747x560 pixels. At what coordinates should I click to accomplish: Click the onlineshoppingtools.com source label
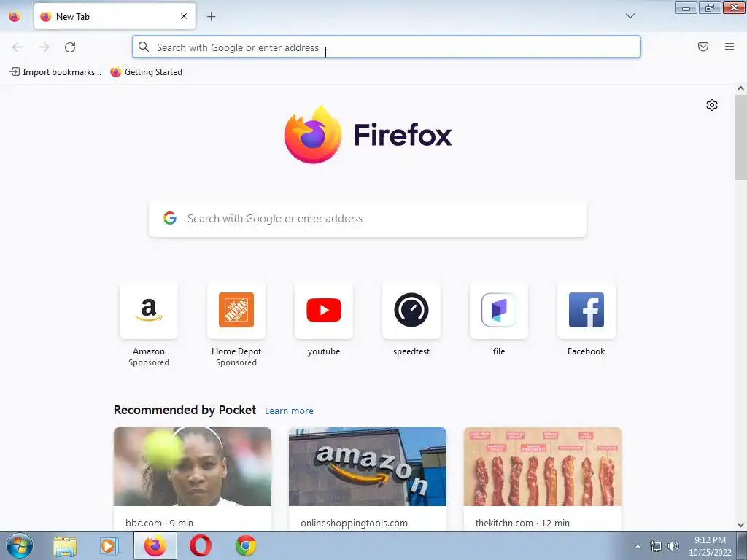point(354,523)
